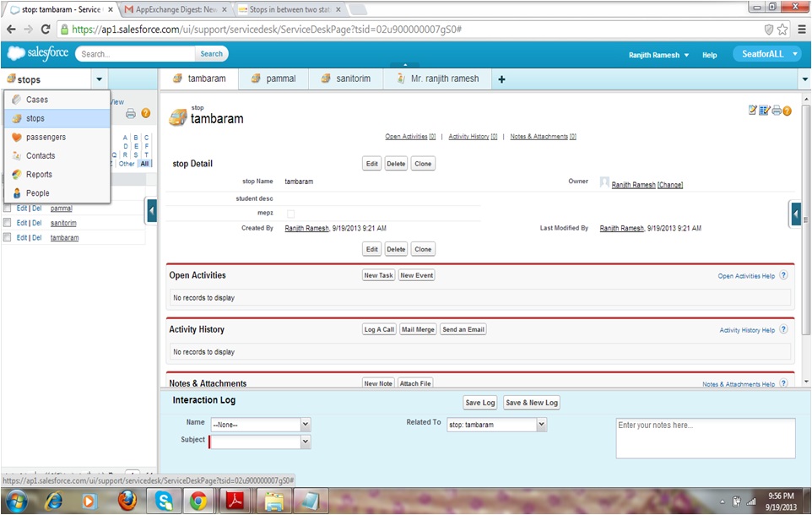Click the printer icon in the list panel
The height and width of the screenshot is (515, 812).
click(131, 113)
